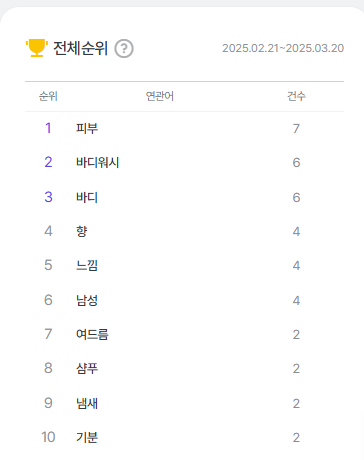Open the keyword 여드름
364x460 pixels.
(92, 334)
